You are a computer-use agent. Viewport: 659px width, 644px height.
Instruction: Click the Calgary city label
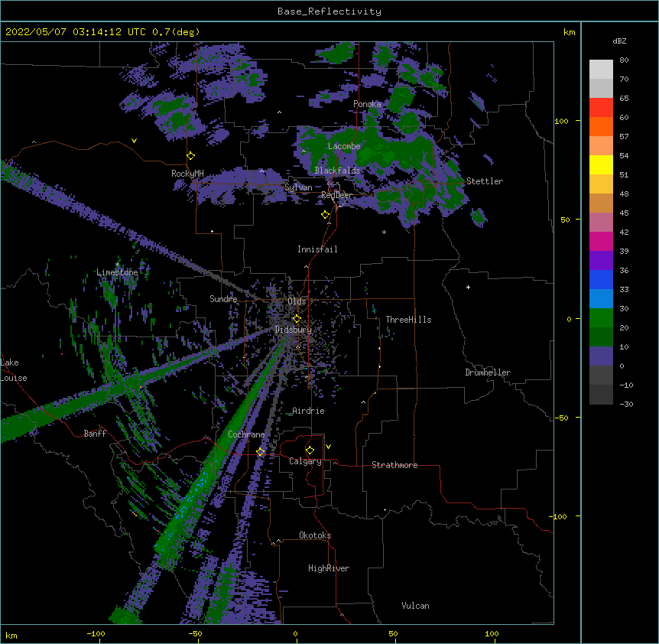[x=305, y=461]
